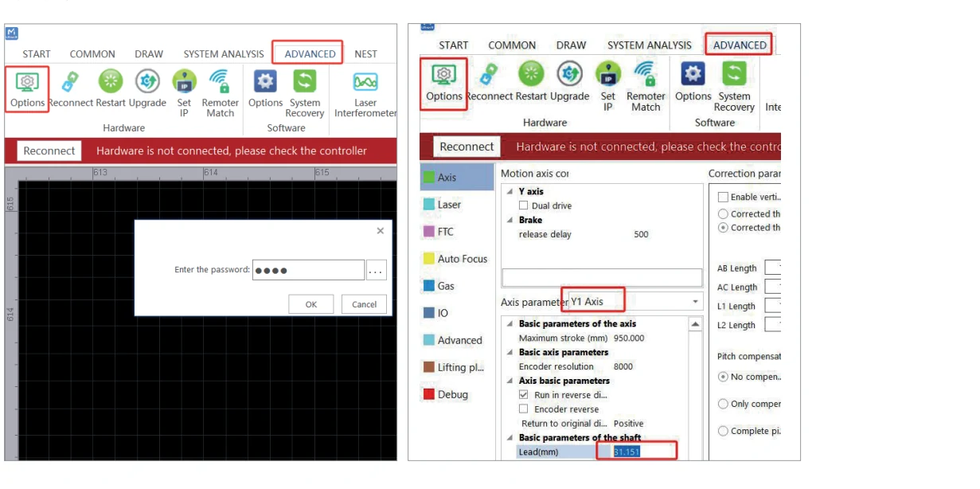This screenshot has width=980, height=489.
Task: Toggle Run in reverse direction checkbox
Action: click(524, 395)
